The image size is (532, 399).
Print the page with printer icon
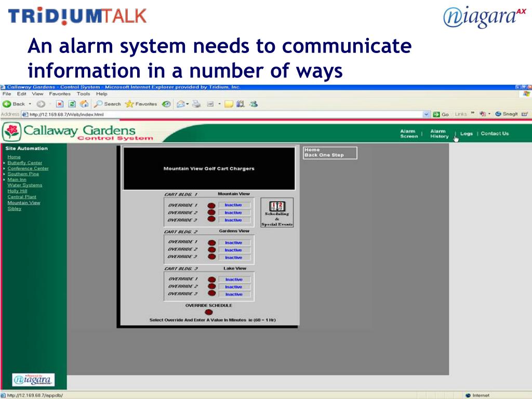(x=196, y=104)
